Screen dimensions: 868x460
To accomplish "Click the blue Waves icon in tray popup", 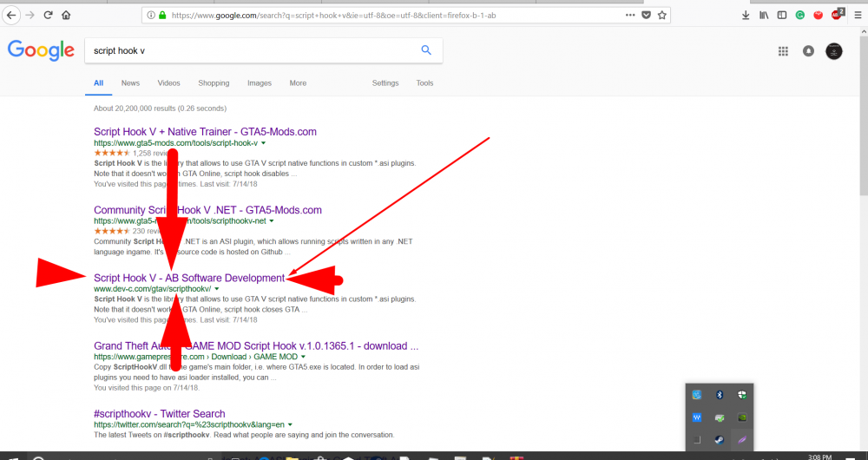I will (x=697, y=417).
